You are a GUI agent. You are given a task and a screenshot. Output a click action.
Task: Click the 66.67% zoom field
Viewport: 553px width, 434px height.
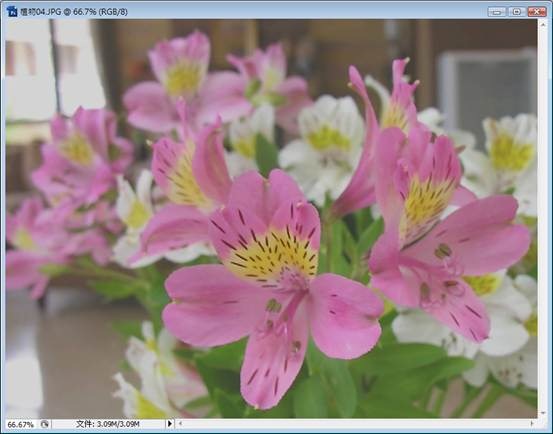[21, 424]
